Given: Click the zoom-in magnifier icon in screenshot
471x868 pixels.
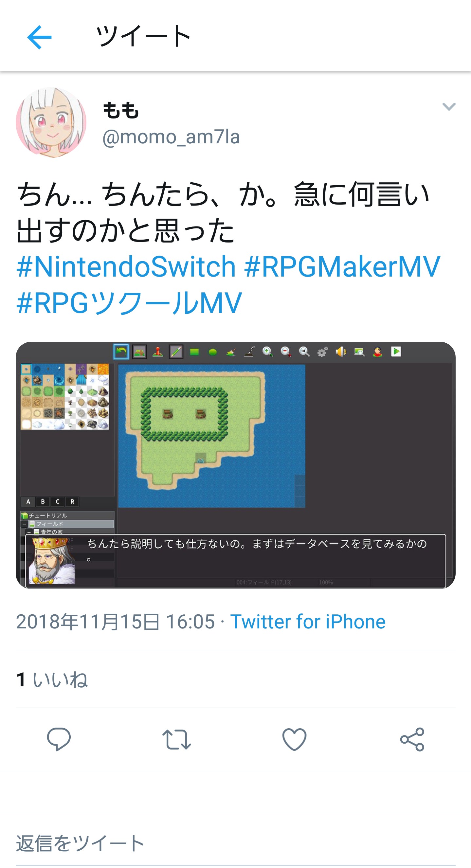Looking at the screenshot, I should click(x=267, y=352).
